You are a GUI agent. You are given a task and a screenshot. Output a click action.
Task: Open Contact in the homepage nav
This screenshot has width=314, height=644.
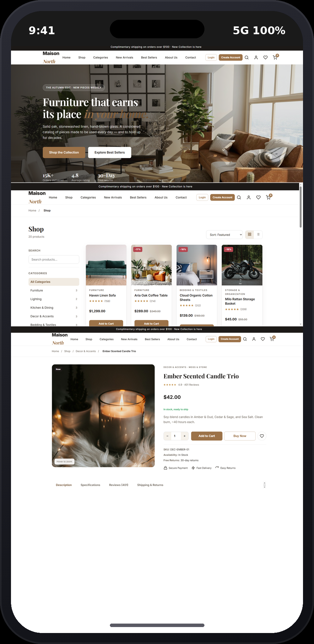pyautogui.click(x=191, y=57)
